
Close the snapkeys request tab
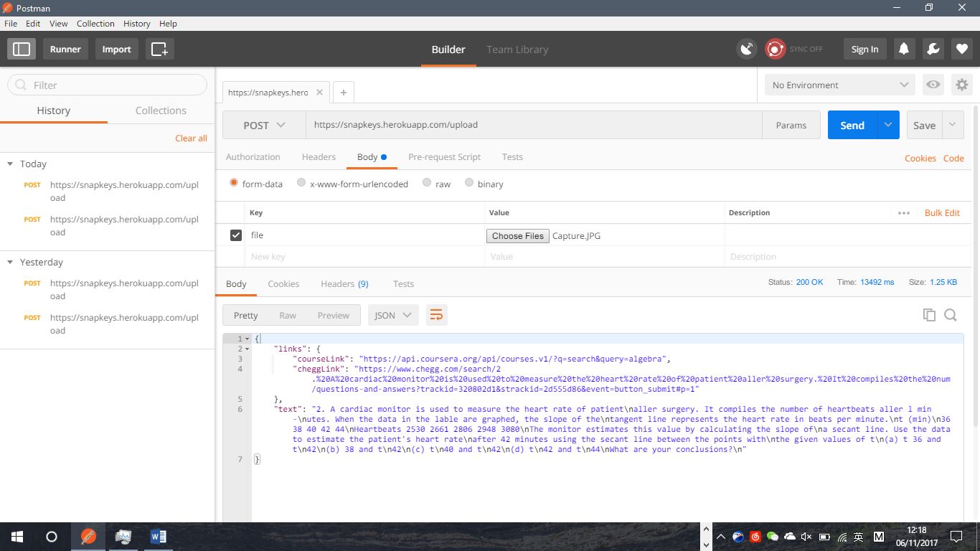(x=319, y=92)
